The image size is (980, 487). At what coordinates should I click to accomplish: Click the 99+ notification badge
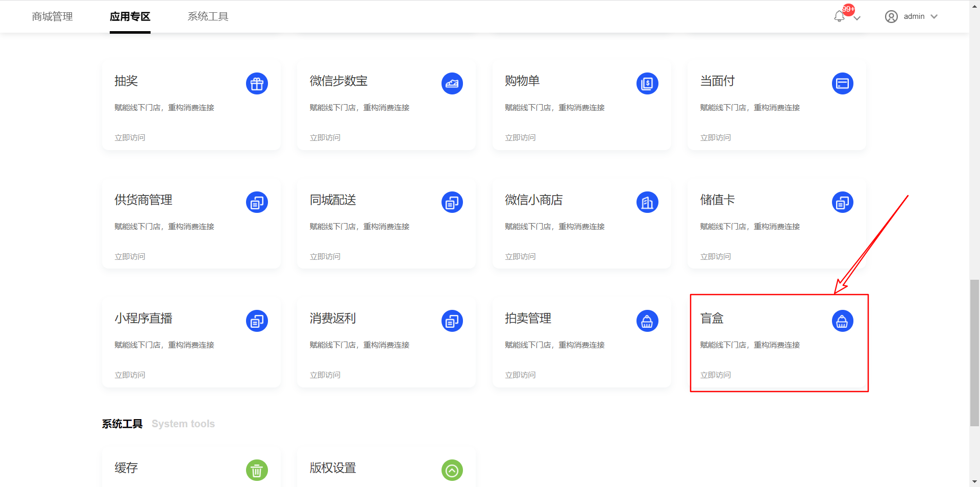click(x=848, y=9)
